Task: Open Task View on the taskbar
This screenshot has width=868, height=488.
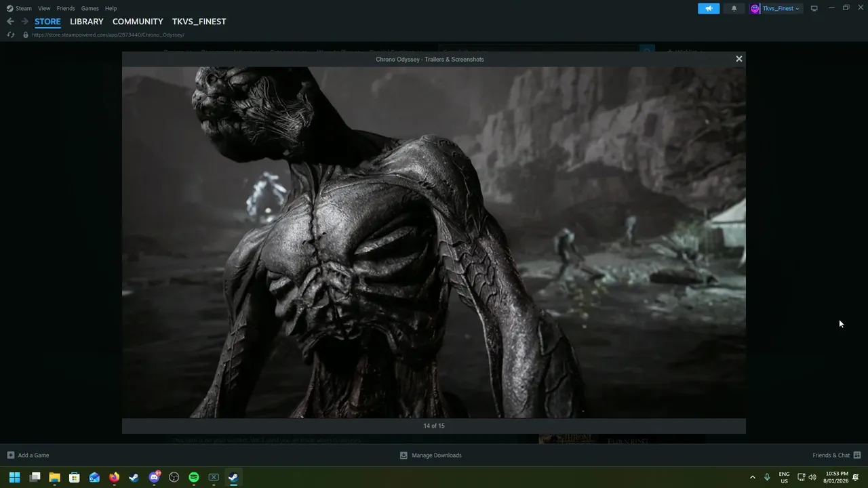Action: click(35, 477)
